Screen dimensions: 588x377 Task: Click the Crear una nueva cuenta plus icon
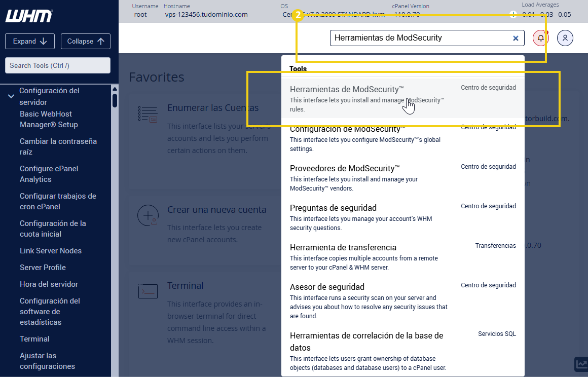[148, 215]
